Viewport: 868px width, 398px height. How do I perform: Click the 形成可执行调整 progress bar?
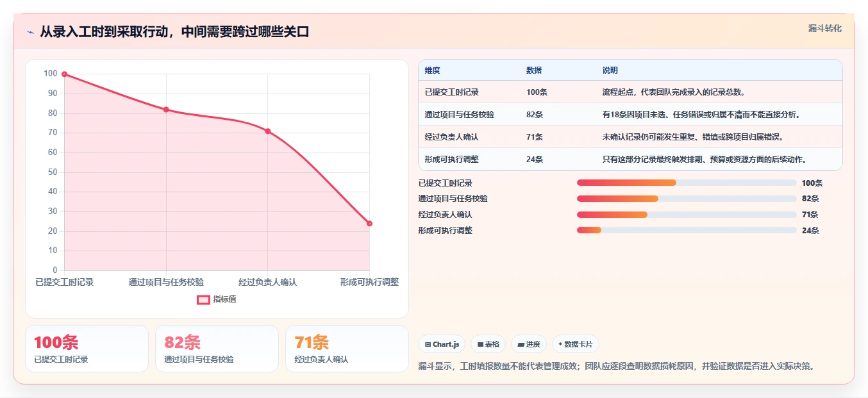[687, 230]
